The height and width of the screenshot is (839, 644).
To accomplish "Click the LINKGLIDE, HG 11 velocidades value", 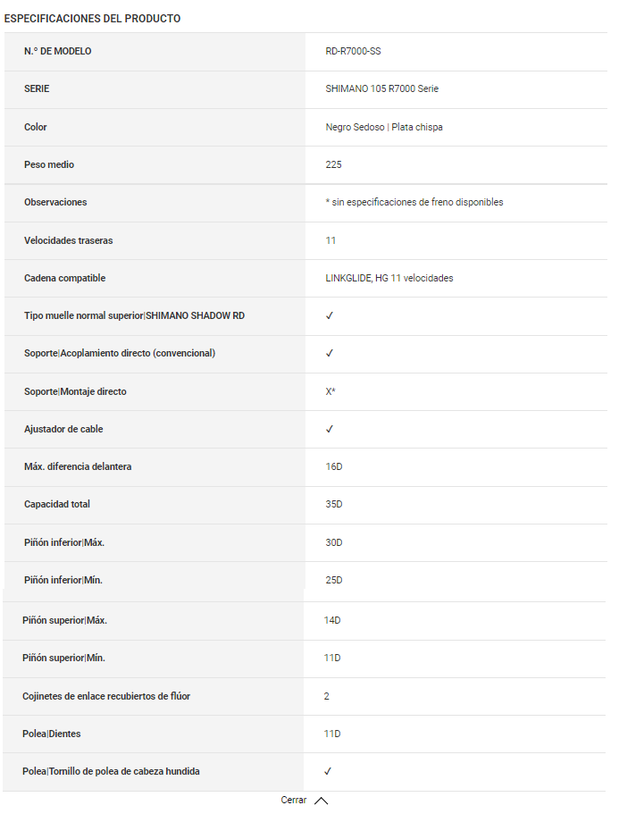I will (389, 279).
